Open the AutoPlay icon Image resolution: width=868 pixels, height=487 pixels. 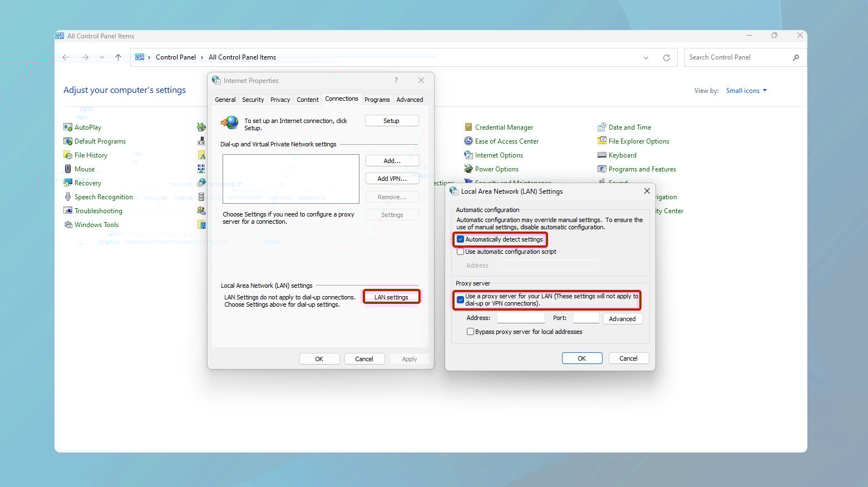pyautogui.click(x=68, y=127)
